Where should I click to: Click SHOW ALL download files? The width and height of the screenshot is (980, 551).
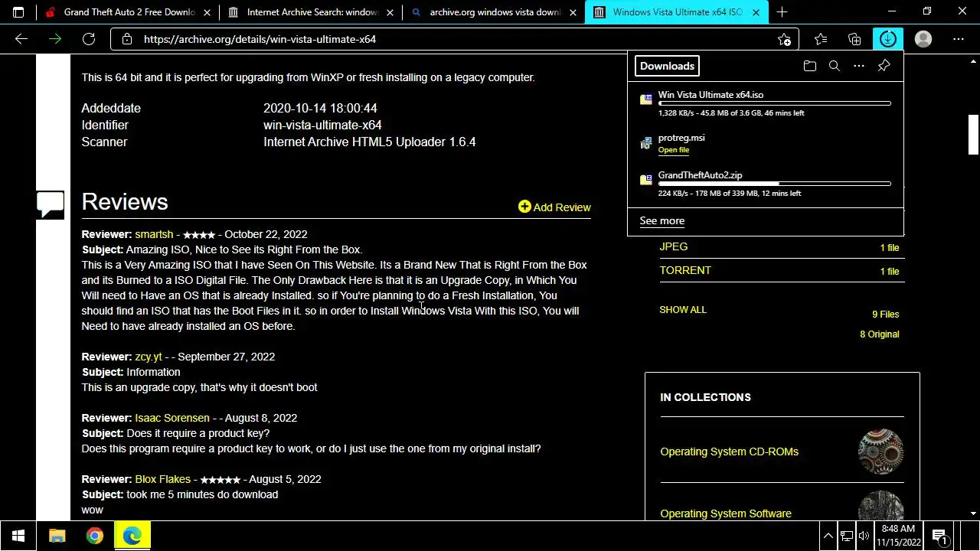[x=683, y=310]
